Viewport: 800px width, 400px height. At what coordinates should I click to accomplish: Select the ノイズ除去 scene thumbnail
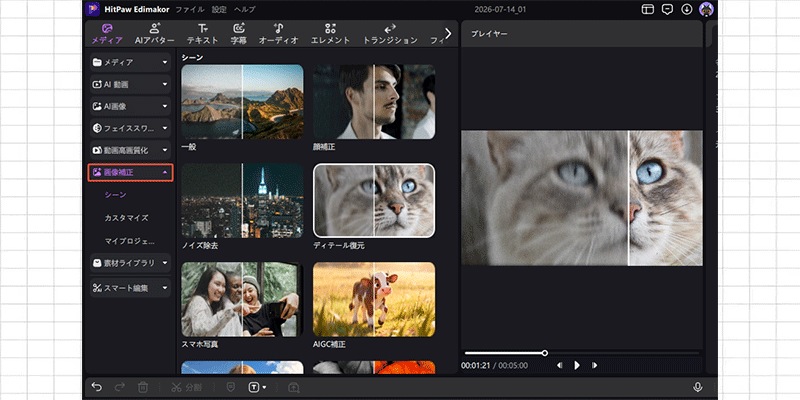[x=242, y=201]
